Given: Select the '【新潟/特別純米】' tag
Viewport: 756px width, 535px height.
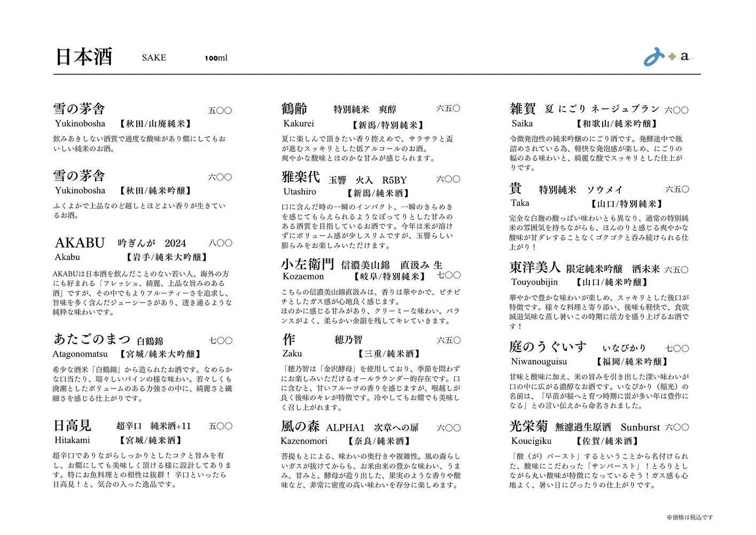Looking at the screenshot, I should pyautogui.click(x=387, y=125).
